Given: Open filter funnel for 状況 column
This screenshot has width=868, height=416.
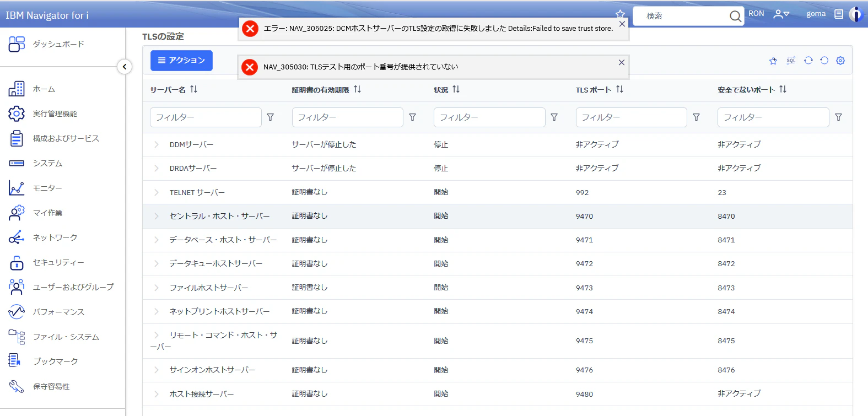Looking at the screenshot, I should (x=554, y=117).
